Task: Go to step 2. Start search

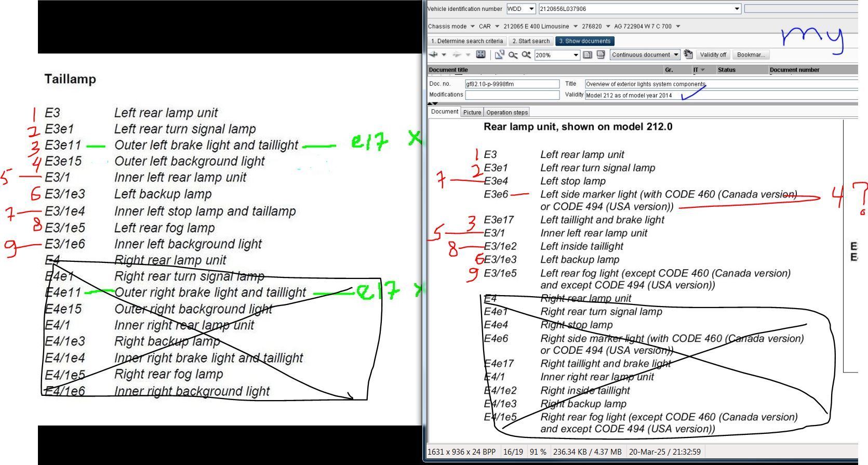Action: click(x=530, y=41)
